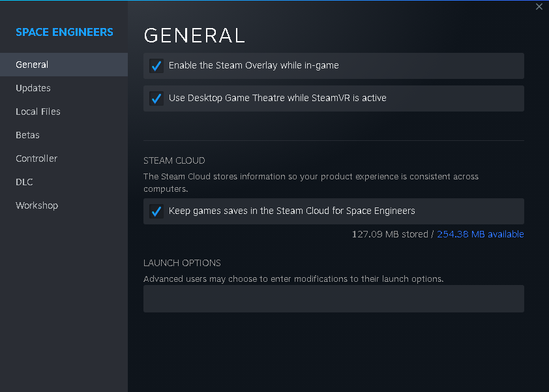This screenshot has height=392, width=549.
Task: Click the LAUNCH OPTIONS section heading
Action: [182, 263]
